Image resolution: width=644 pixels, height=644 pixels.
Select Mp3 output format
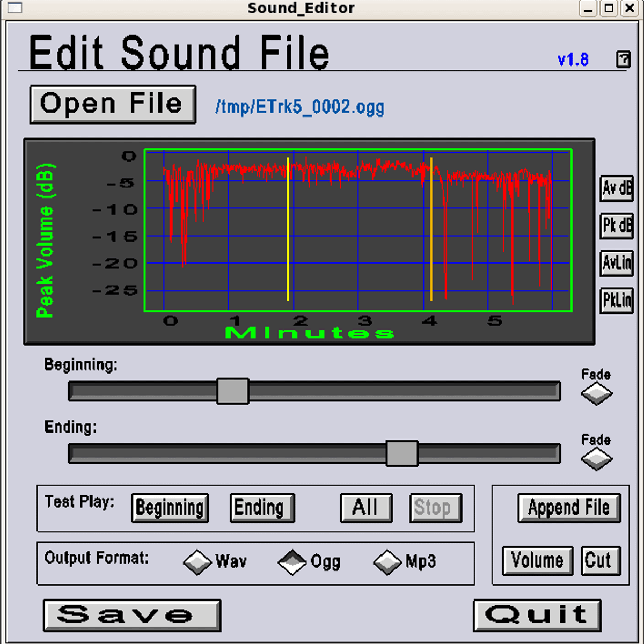[x=387, y=562]
